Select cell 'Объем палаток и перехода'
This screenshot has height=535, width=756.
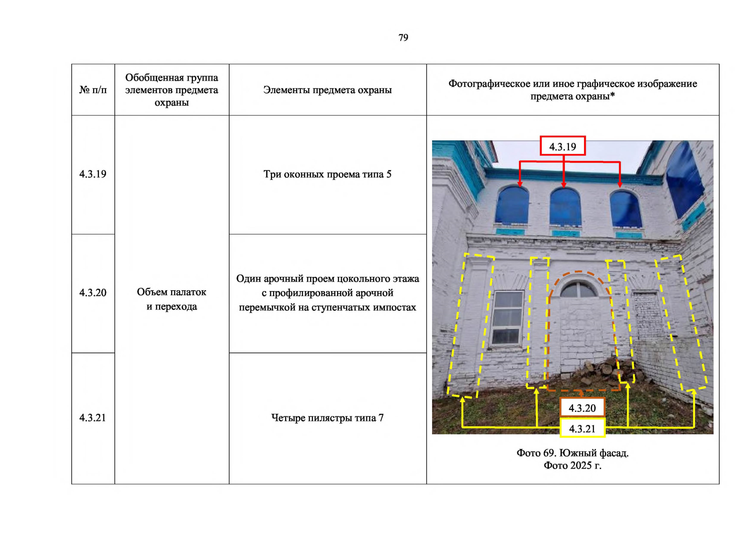point(172,299)
